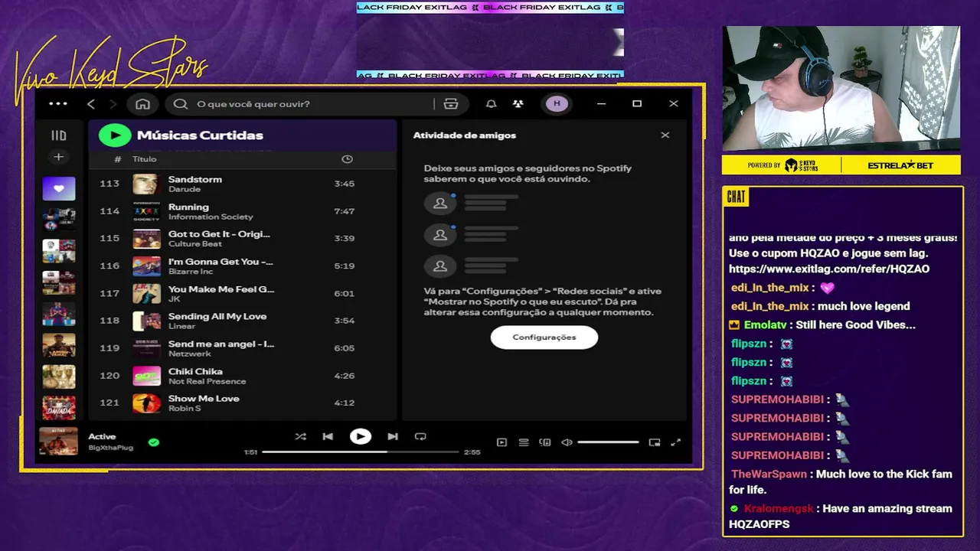Image resolution: width=980 pixels, height=551 pixels.
Task: Select the song You Make Me Feel G...
Action: [x=242, y=294]
